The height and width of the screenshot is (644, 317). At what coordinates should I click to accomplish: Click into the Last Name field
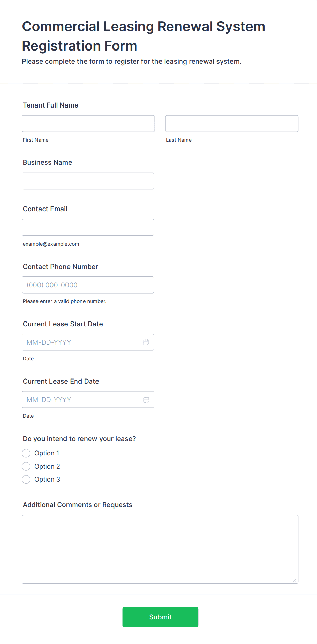(x=231, y=124)
